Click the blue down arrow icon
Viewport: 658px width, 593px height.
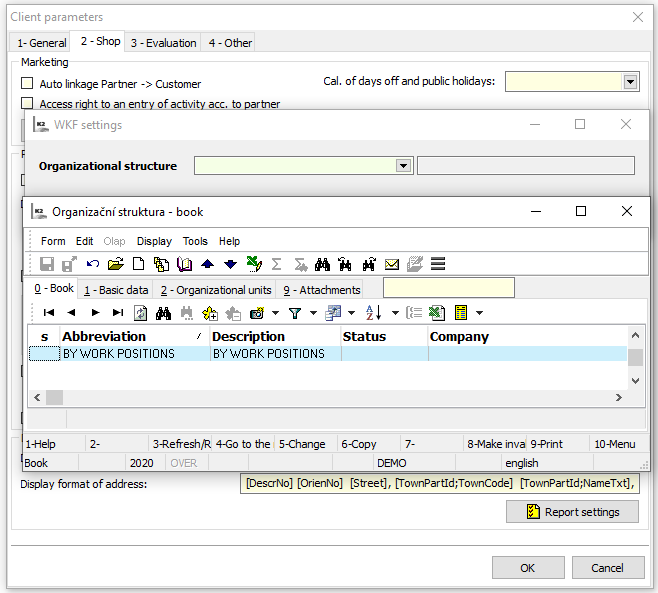click(x=230, y=264)
